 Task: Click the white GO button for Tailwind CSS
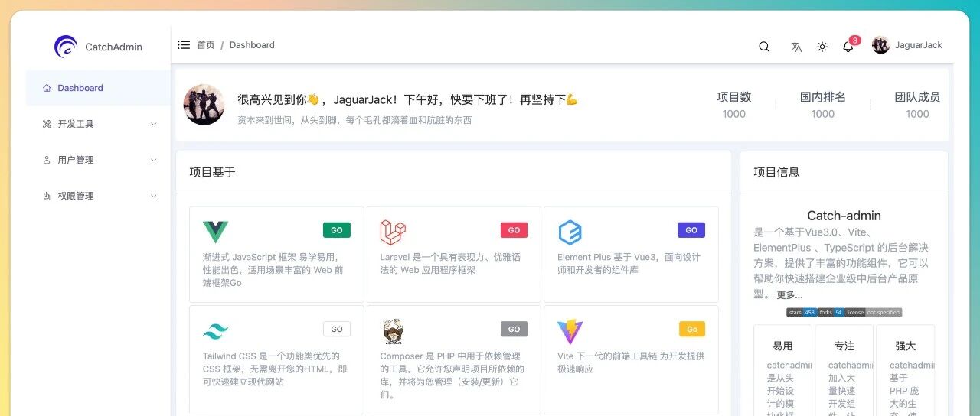click(x=337, y=329)
